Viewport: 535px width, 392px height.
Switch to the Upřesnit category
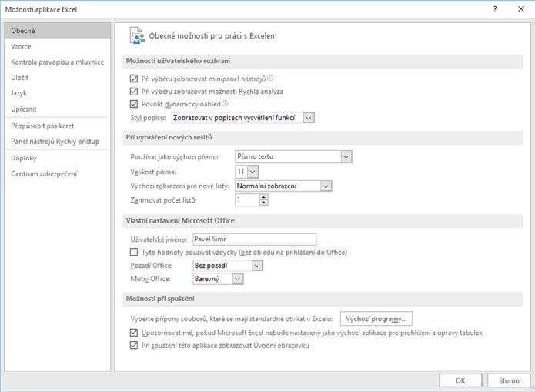click(58, 109)
